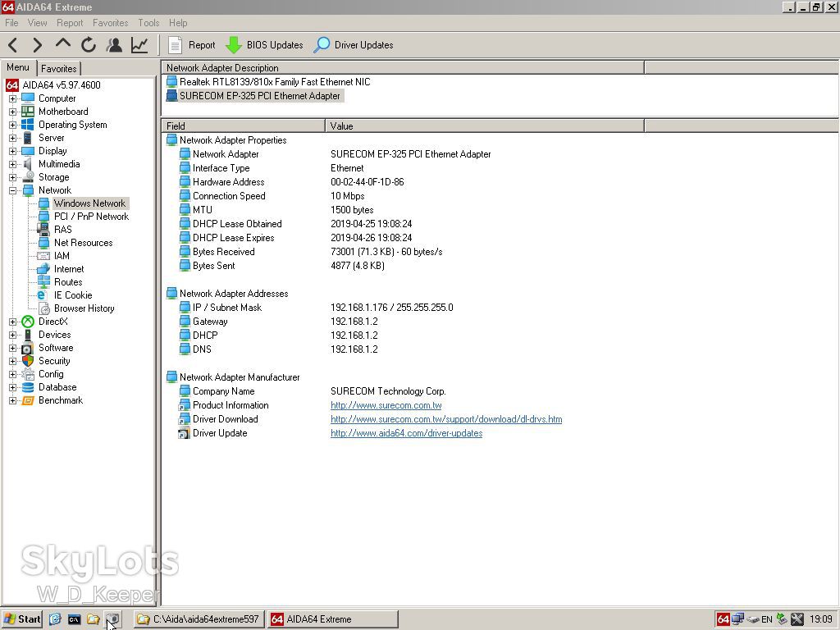Open the Tools menu
The width and height of the screenshot is (840, 630).
148,23
